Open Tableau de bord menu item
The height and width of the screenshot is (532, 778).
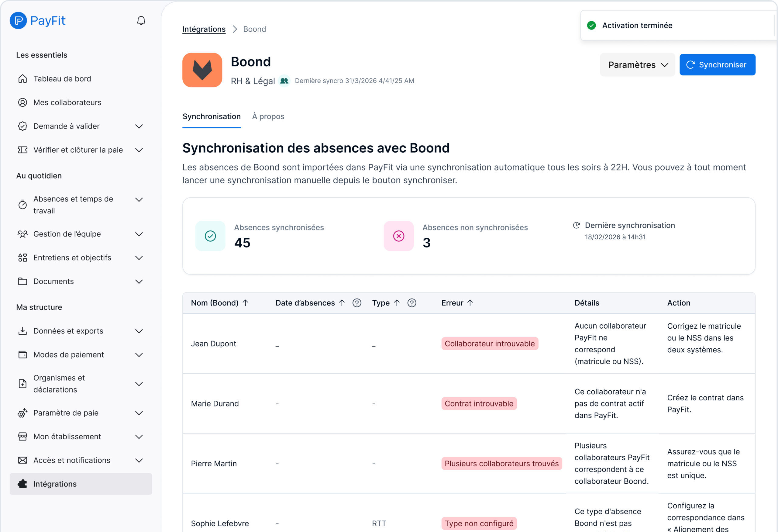point(81,79)
